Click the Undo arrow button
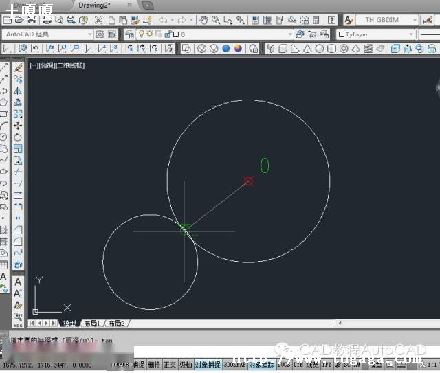The image size is (440, 373). (x=163, y=20)
